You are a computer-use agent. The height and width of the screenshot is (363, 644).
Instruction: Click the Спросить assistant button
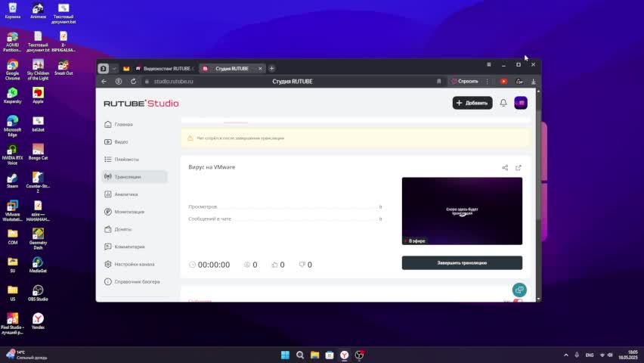pos(465,82)
